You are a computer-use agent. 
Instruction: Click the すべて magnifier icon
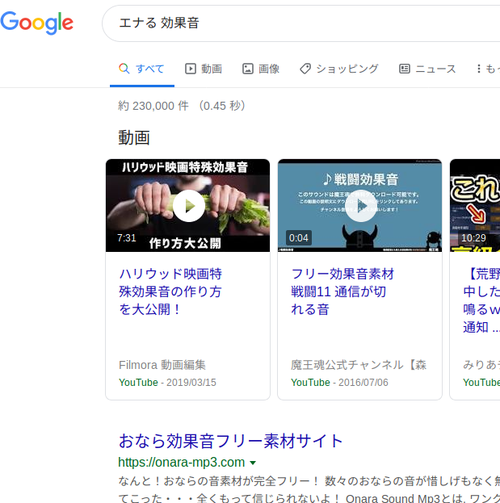point(124,69)
